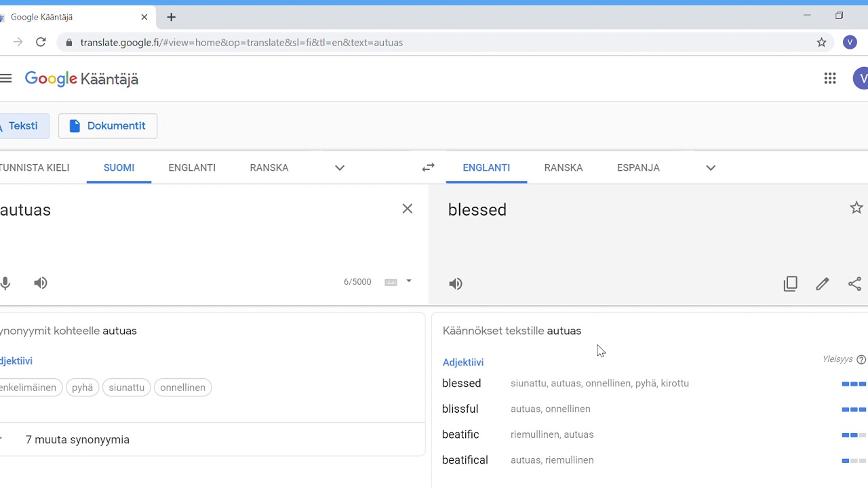Select Tunnista kieli source tab
The image size is (868, 488).
pyautogui.click(x=34, y=167)
